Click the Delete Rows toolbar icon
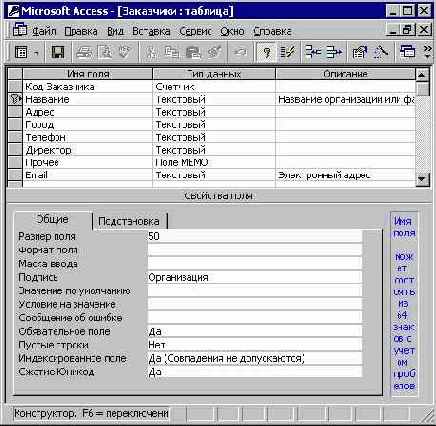The height and width of the screenshot is (426, 436). pos(334,52)
